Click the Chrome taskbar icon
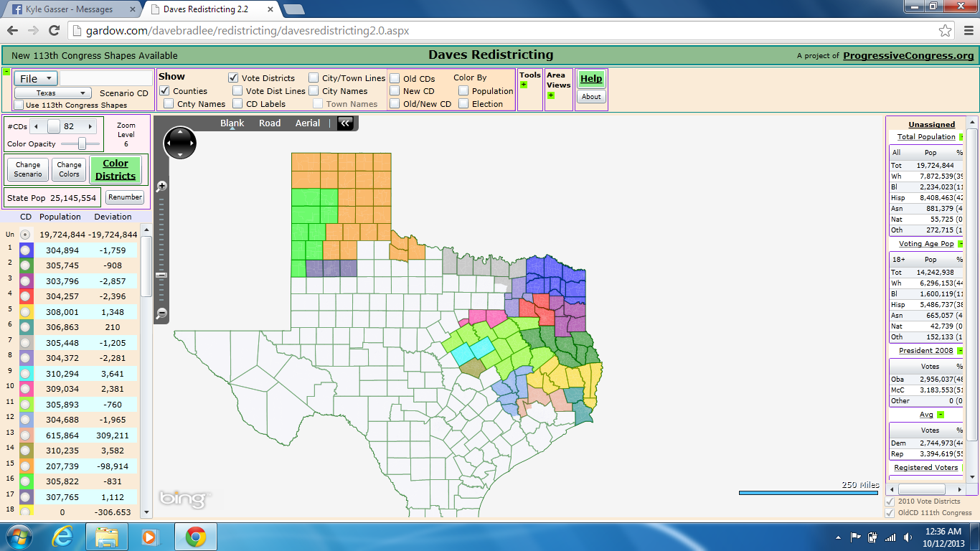This screenshot has height=551, width=980. coord(195,537)
